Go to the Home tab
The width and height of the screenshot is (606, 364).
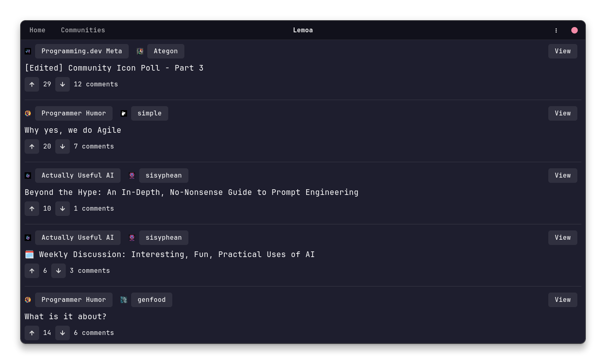point(38,30)
